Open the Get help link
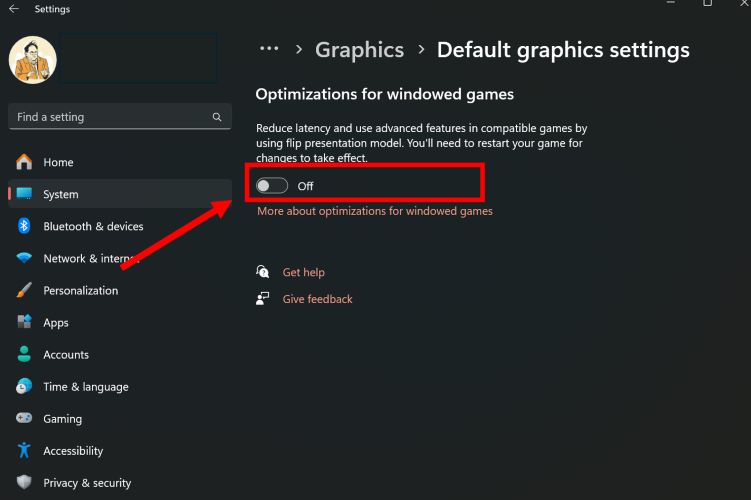The height and width of the screenshot is (500, 751). point(304,272)
